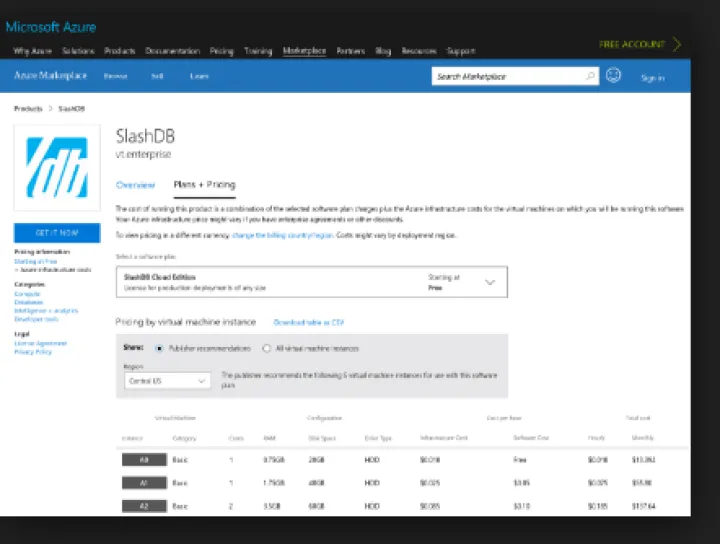Click the smiley feedback icon
Image resolution: width=720 pixels, height=544 pixels.
(x=613, y=75)
